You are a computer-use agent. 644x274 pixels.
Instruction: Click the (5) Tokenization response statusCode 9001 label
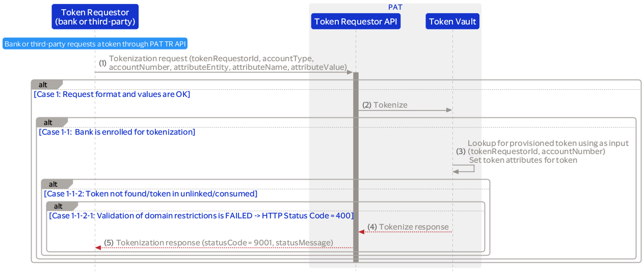pos(219,243)
